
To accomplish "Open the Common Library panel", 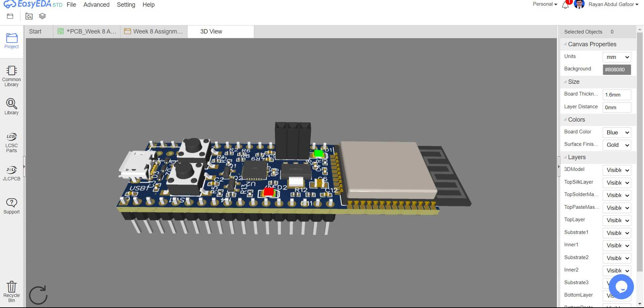I will tap(11, 76).
